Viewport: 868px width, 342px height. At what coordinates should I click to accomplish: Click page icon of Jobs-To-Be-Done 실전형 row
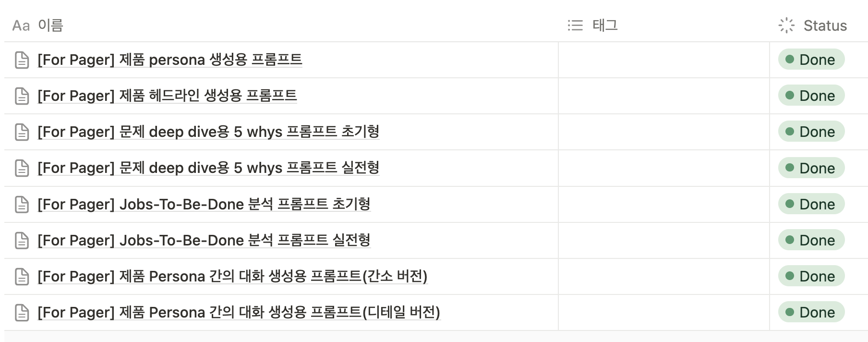pos(22,241)
